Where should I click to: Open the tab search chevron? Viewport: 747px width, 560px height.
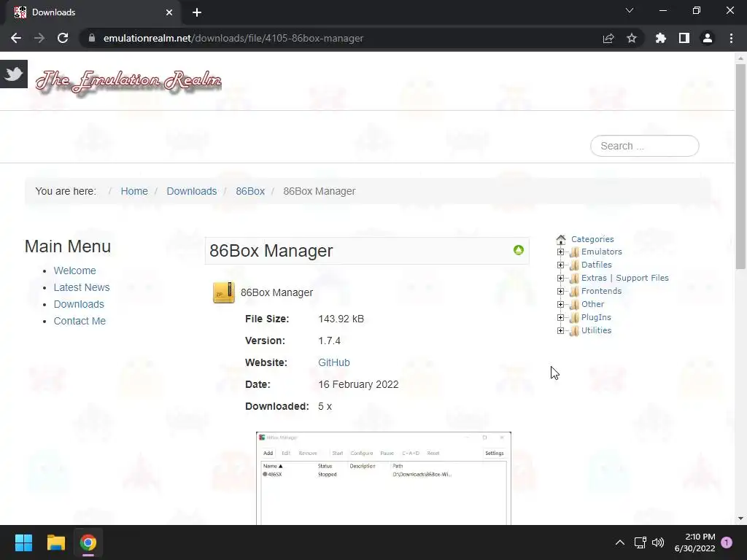tap(630, 10)
